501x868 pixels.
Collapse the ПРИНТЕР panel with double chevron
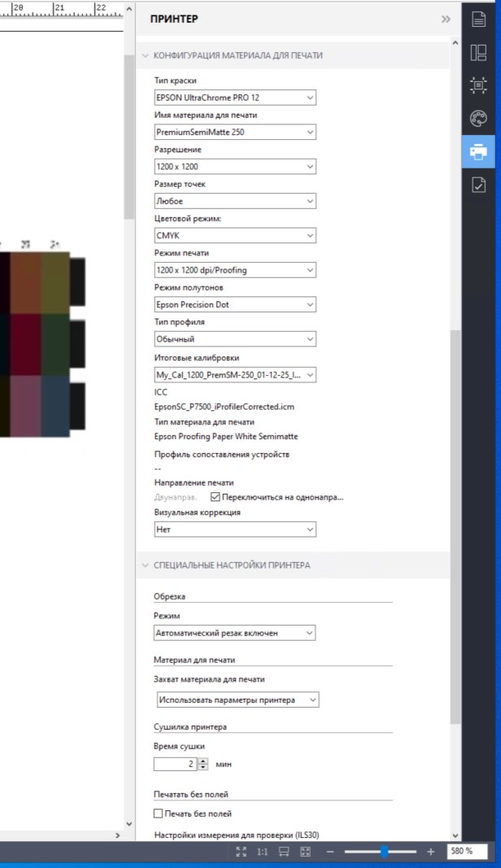point(446,19)
